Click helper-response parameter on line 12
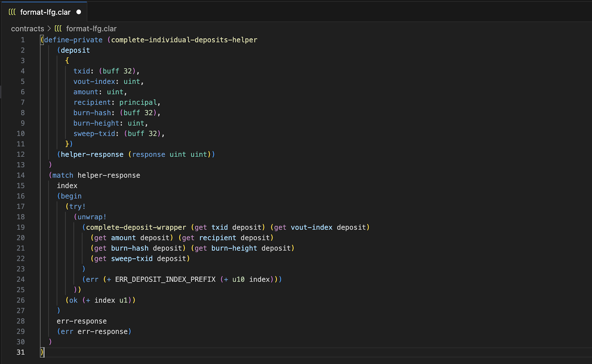Image resolution: width=592 pixels, height=364 pixels. (92, 155)
